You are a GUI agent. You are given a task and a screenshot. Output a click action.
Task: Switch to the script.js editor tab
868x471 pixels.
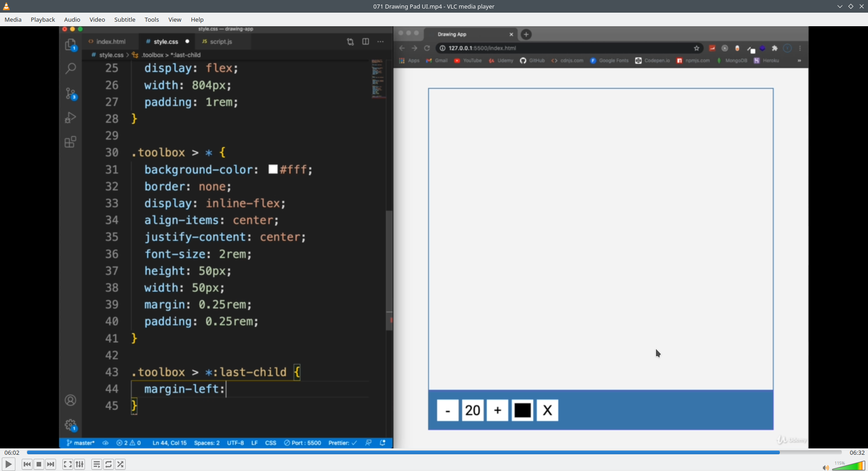click(220, 42)
